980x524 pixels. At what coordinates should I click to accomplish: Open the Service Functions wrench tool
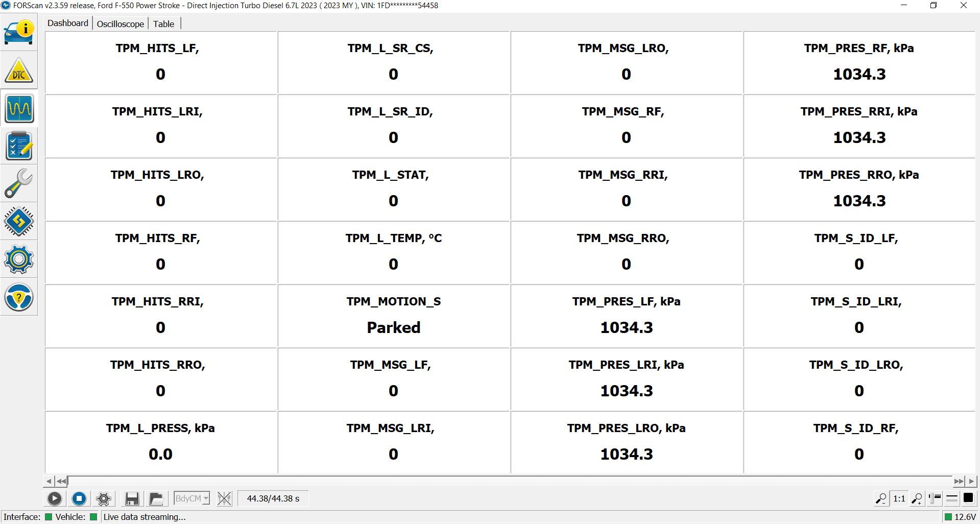coord(19,183)
